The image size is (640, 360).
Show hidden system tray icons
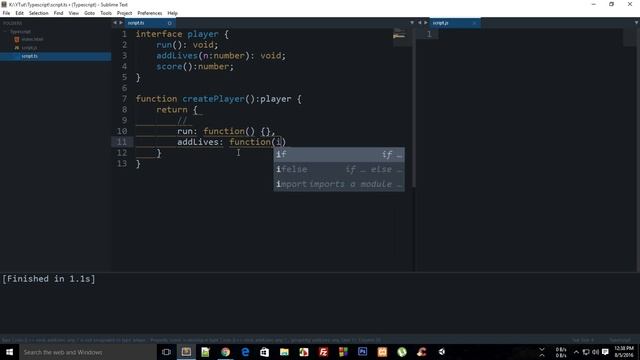click(x=576, y=352)
